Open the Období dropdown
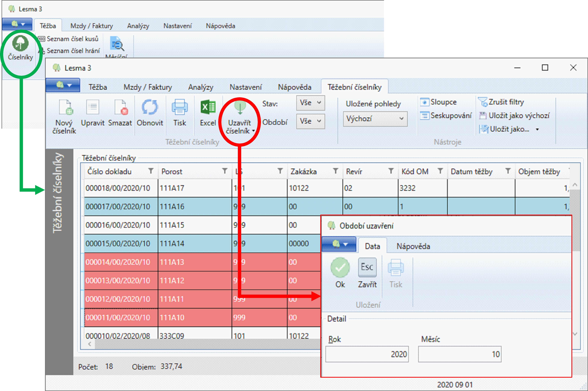The width and height of the screenshot is (588, 391). click(x=310, y=121)
